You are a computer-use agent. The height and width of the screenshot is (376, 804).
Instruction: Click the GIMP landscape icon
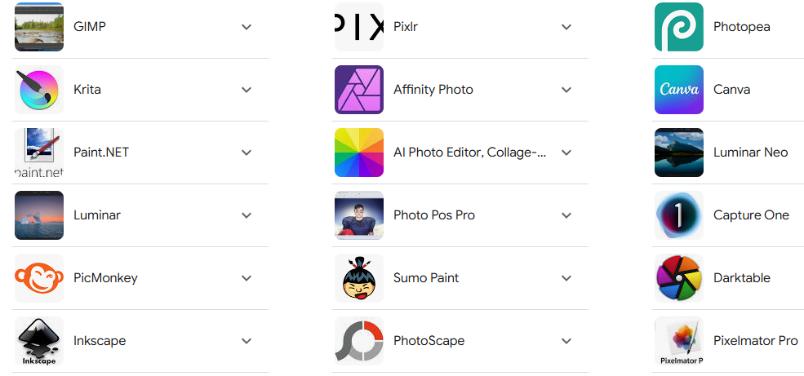coord(39,27)
